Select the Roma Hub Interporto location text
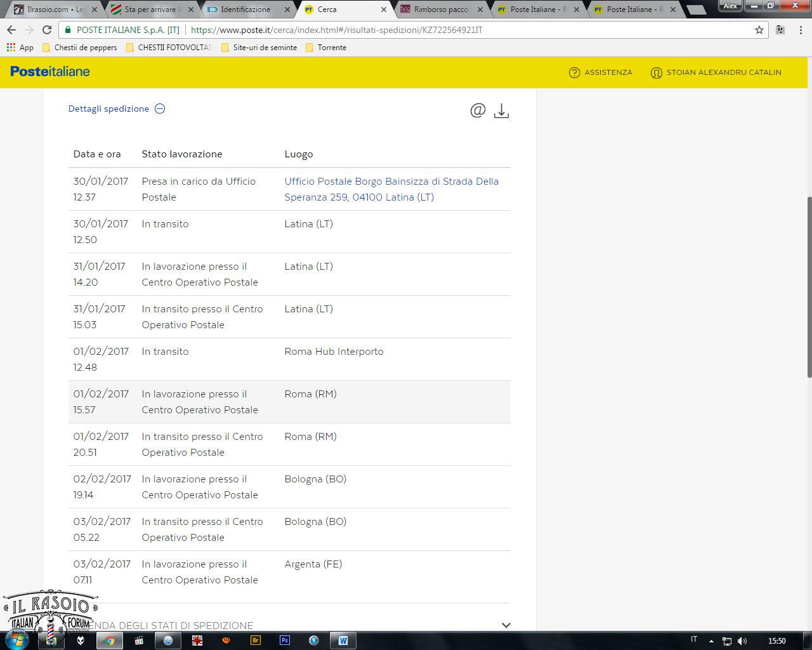The width and height of the screenshot is (812, 650). tap(334, 352)
